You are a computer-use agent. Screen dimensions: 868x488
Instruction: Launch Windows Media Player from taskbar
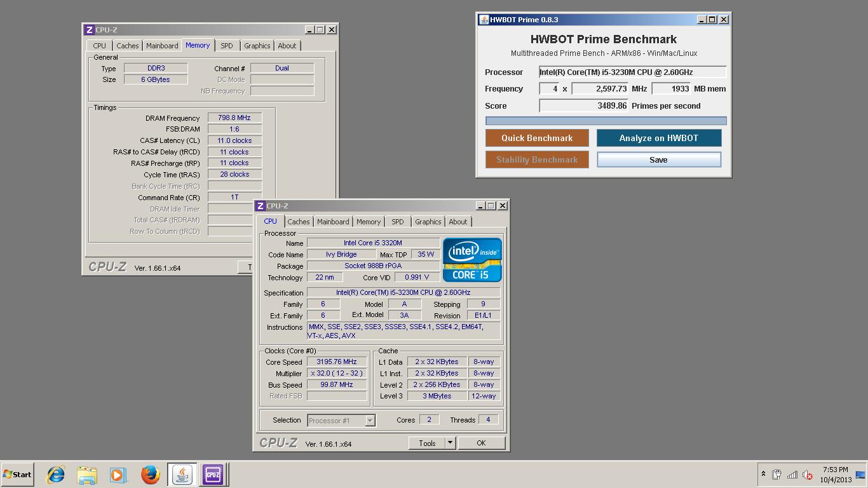(x=118, y=475)
